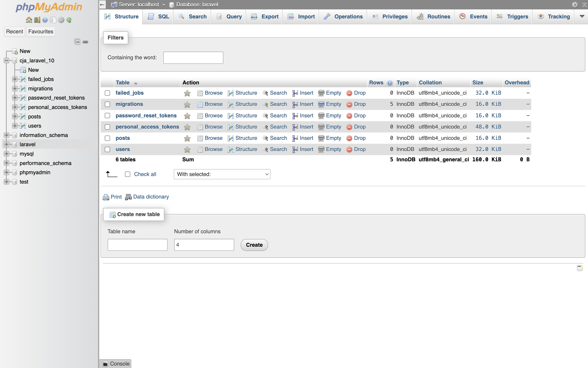The width and height of the screenshot is (588, 368).
Task: Check the failed_jobs table checkbox
Action: (107, 93)
